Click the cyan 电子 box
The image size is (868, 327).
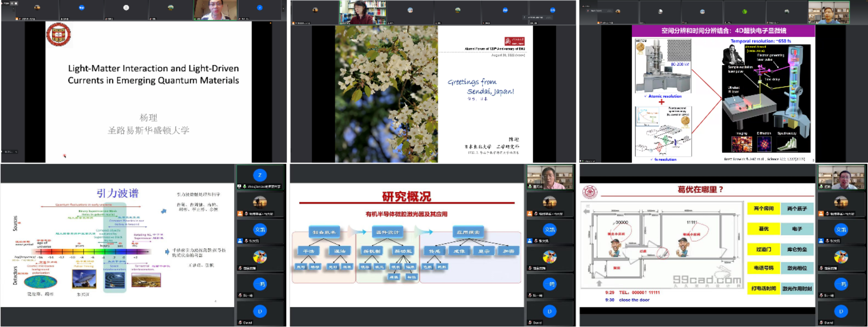[x=797, y=229]
